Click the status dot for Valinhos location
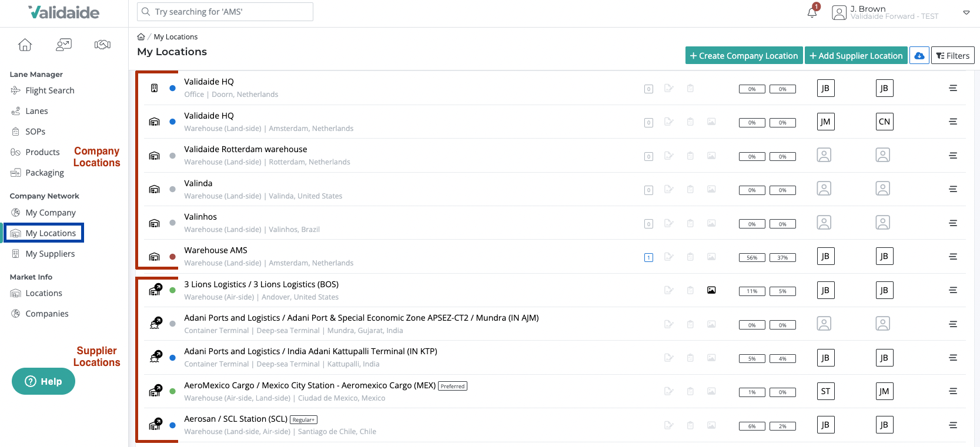Screen dimensions: 980x447 [x=172, y=223]
